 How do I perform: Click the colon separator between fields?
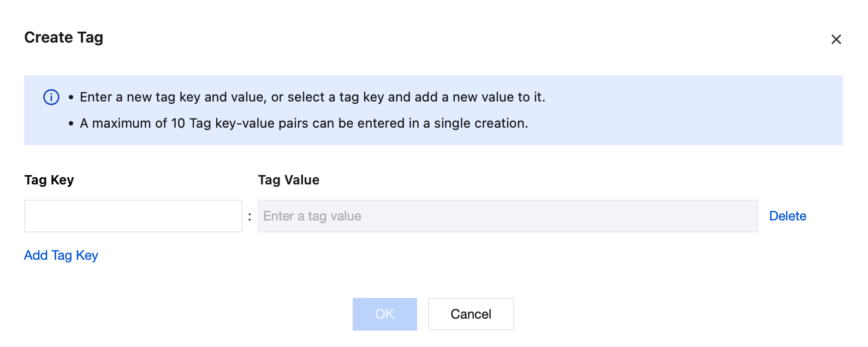[249, 217]
